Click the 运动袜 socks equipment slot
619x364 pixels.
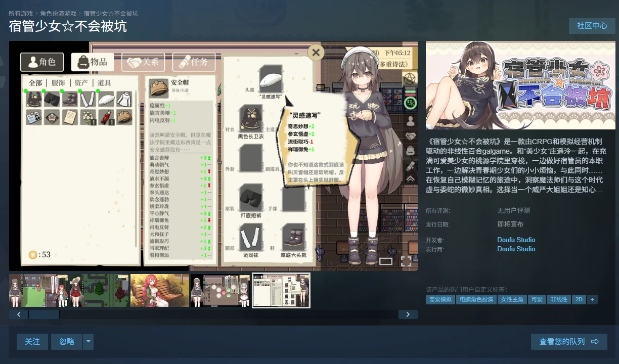click(251, 237)
